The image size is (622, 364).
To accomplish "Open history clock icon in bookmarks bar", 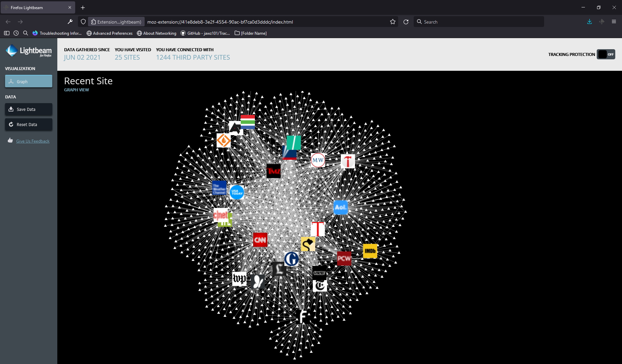I will click(x=16, y=33).
